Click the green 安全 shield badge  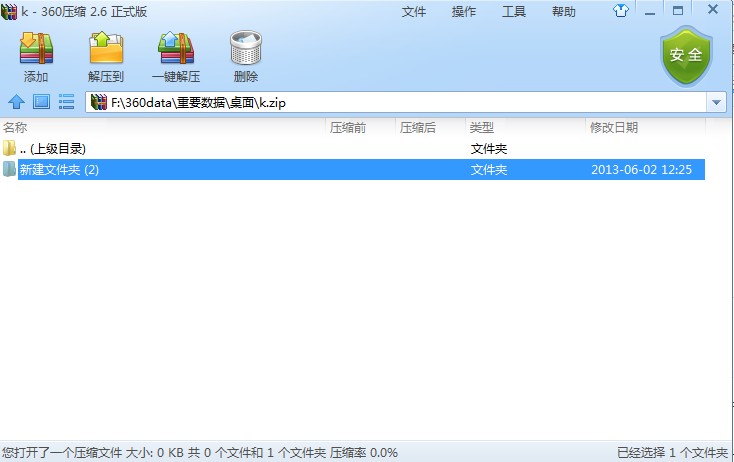pos(686,56)
